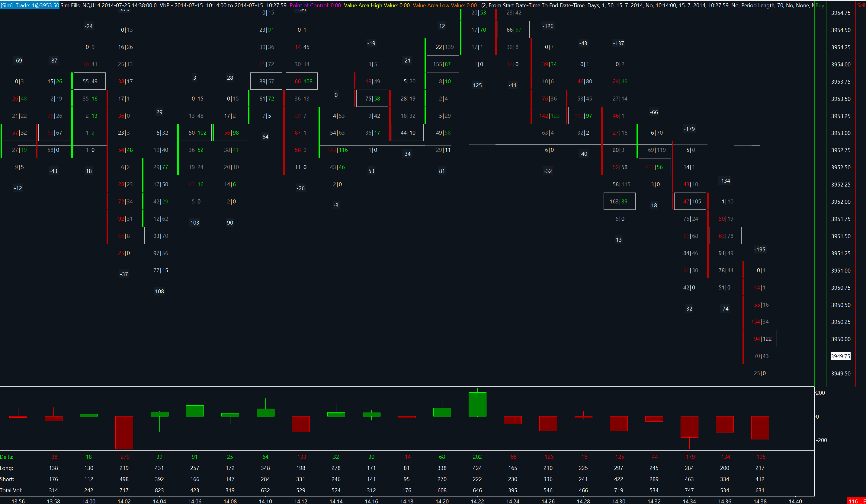The image size is (866, 504).
Task: Select the boxed 155|87 footprint cell
Action: 443,64
